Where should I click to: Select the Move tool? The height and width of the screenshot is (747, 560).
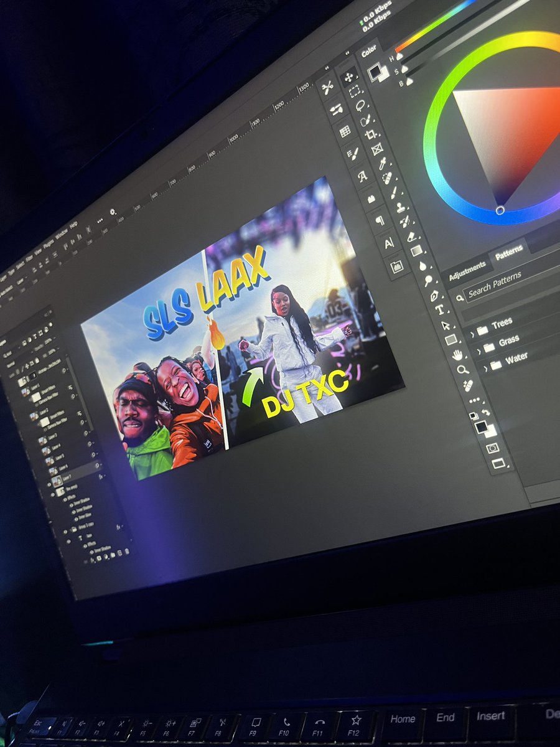click(x=348, y=77)
